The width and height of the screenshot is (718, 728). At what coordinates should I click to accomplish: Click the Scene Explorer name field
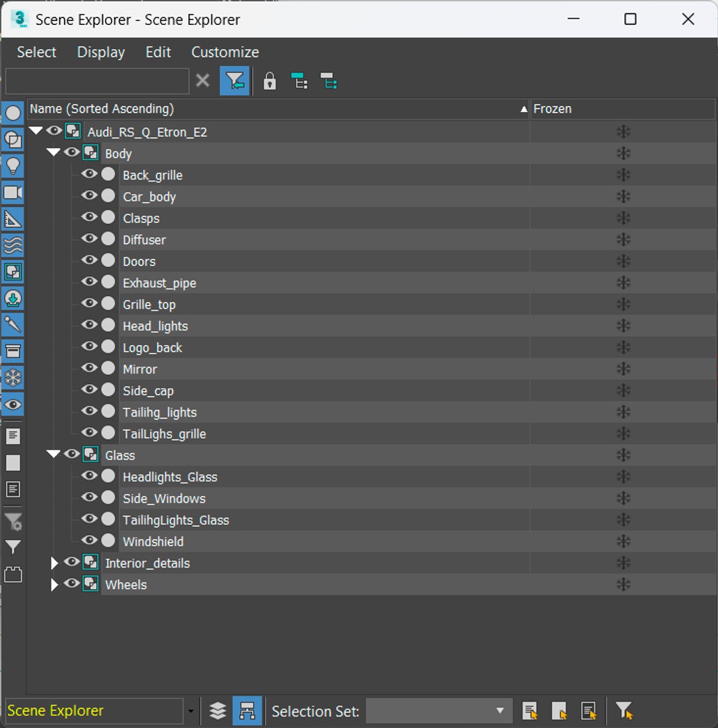click(95, 710)
